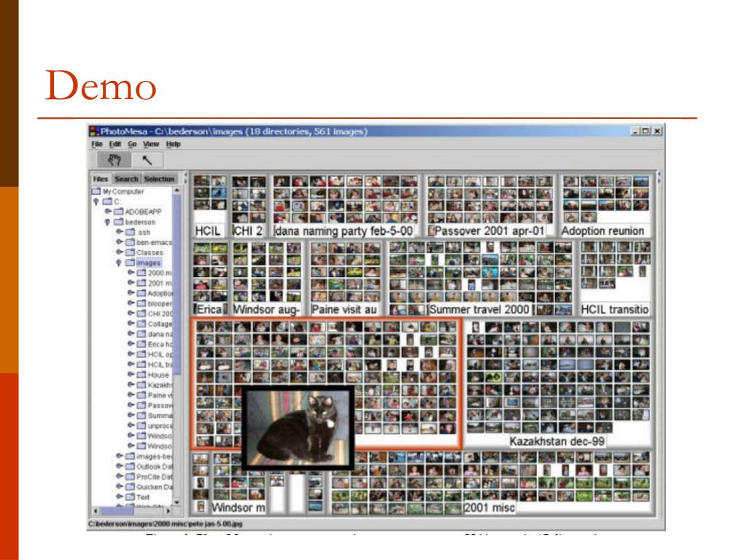Expand the Text tree node
The width and height of the screenshot is (747, 560).
point(120,497)
